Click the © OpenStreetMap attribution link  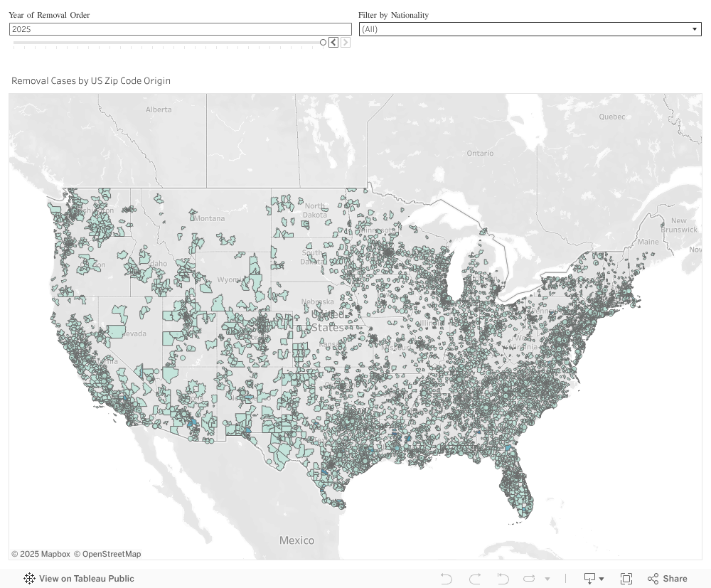point(107,554)
